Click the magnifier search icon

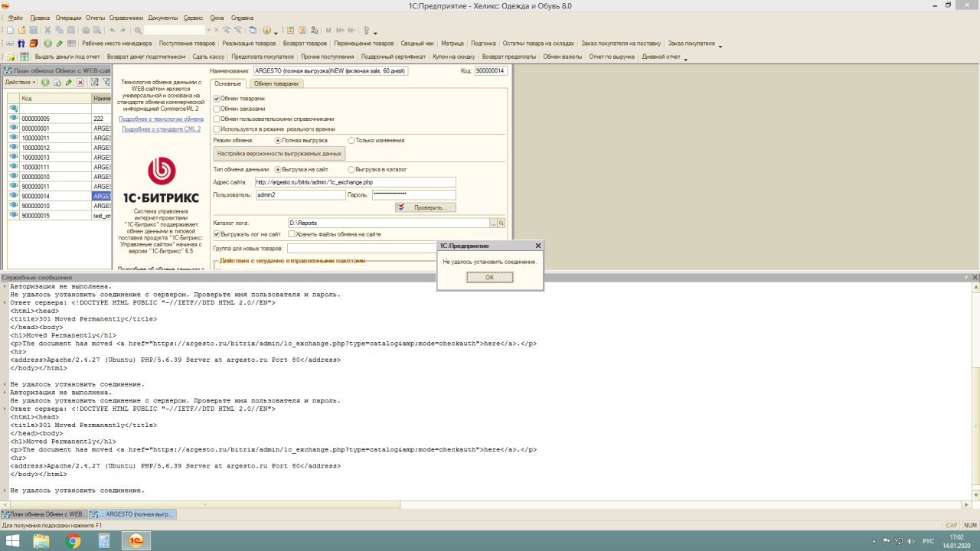(x=138, y=30)
